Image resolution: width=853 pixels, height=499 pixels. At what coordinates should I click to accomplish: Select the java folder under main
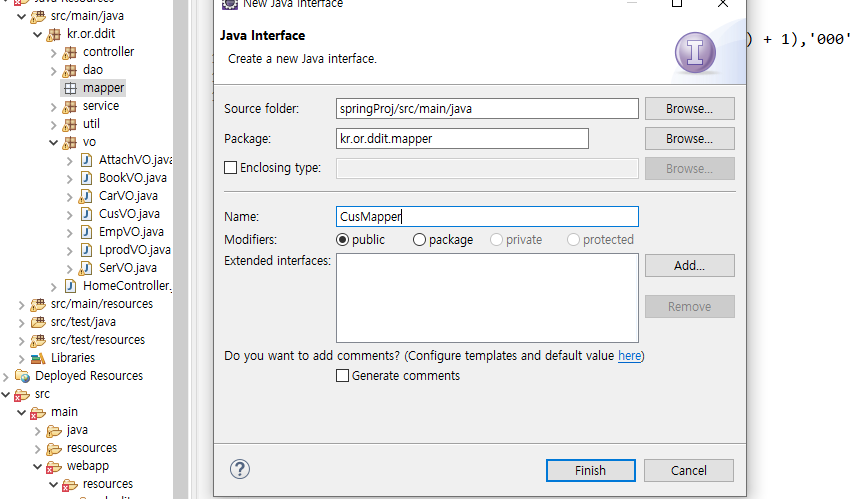point(77,430)
